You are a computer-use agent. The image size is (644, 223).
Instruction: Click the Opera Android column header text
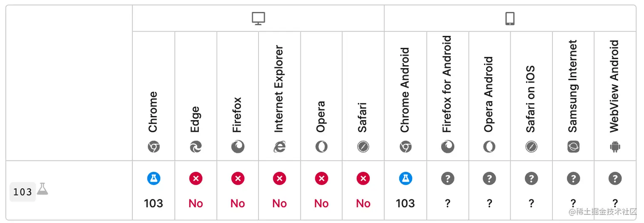[489, 94]
